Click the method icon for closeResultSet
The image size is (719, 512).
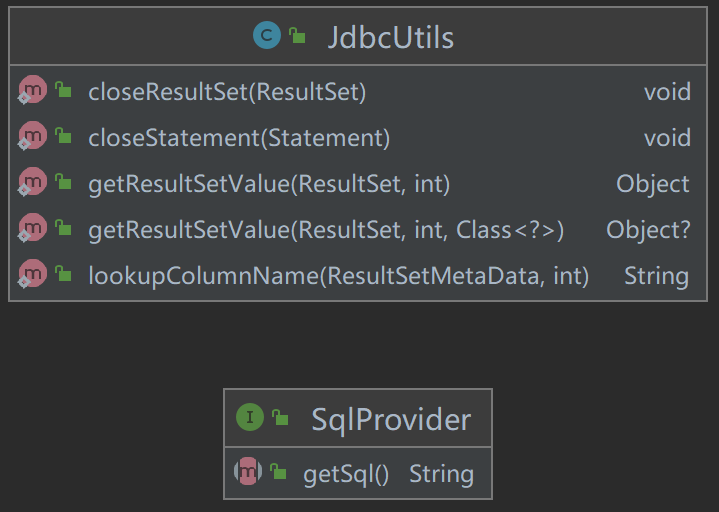(x=33, y=91)
